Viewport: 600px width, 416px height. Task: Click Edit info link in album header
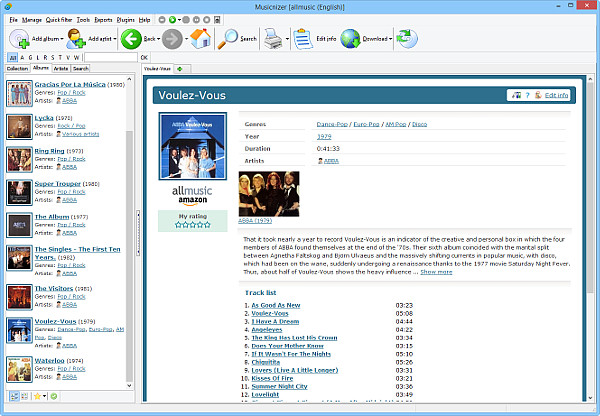tap(556, 95)
